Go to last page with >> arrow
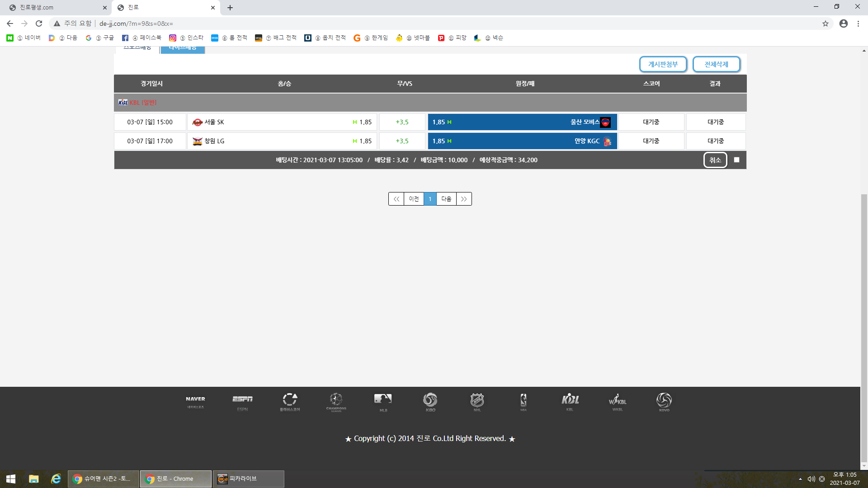 pyautogui.click(x=464, y=199)
